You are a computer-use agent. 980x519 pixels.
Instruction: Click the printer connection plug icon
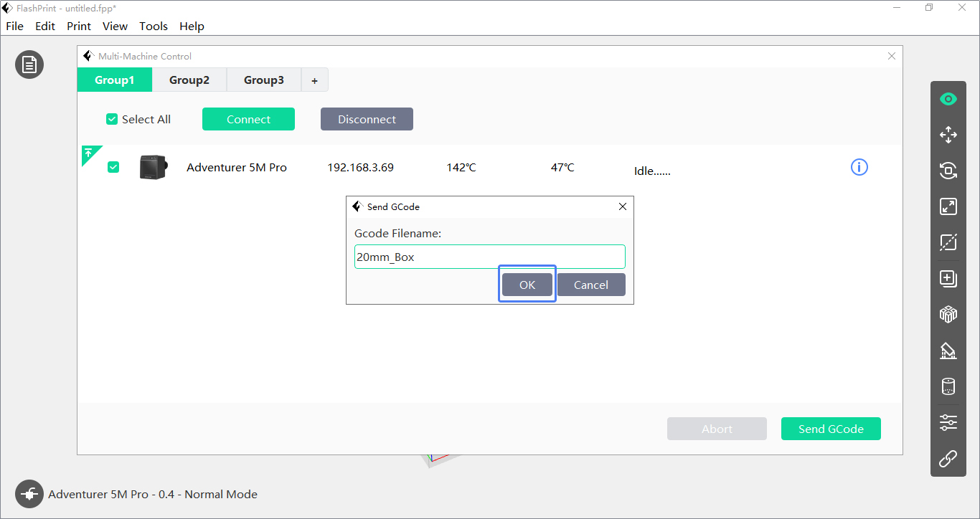(x=29, y=494)
